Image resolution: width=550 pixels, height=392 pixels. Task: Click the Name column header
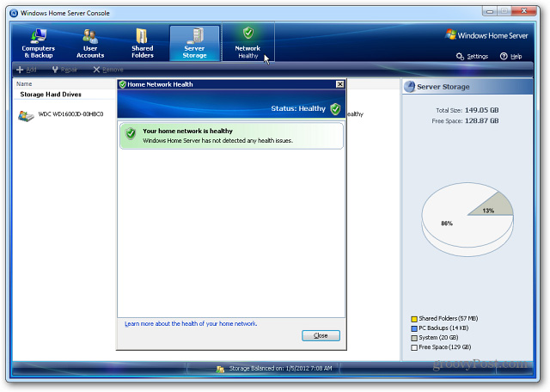[x=24, y=84]
